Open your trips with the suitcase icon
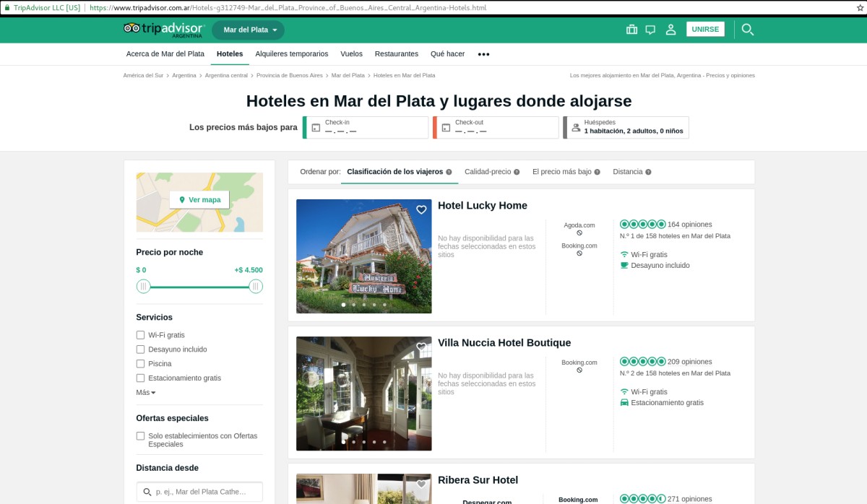Image resolution: width=867 pixels, height=504 pixels. (631, 29)
